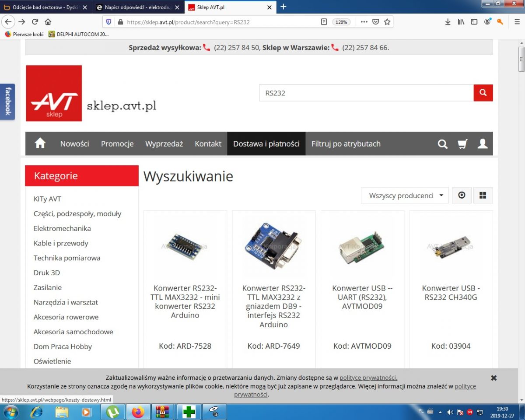Screen dimensions: 525x420
Task: Select Technika pomiarowa category
Action: pos(67,258)
